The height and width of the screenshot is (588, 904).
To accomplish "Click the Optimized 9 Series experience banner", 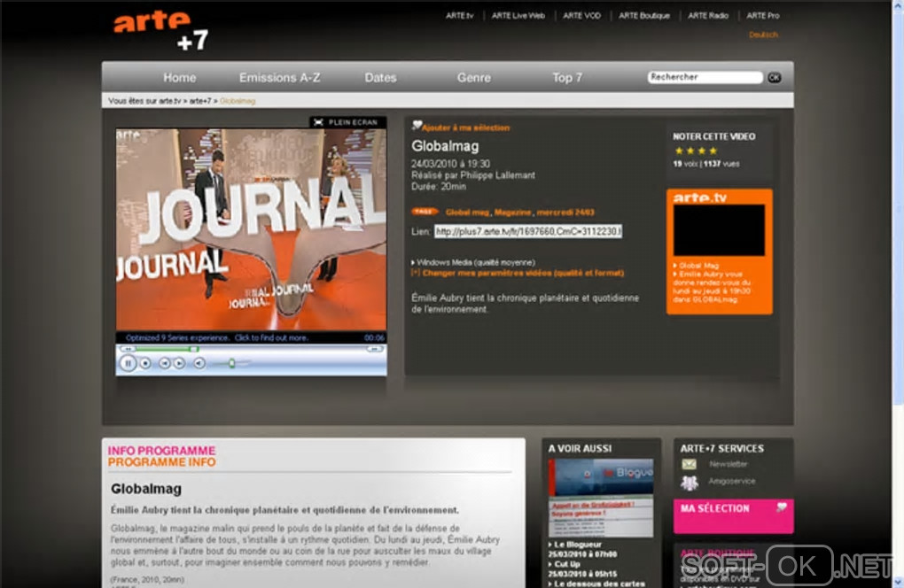I will click(x=217, y=338).
